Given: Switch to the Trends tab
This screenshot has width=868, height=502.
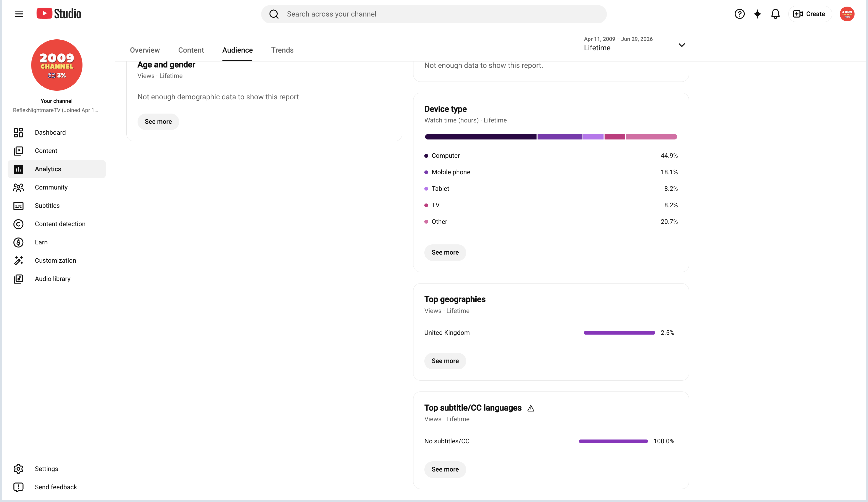Looking at the screenshot, I should (282, 50).
